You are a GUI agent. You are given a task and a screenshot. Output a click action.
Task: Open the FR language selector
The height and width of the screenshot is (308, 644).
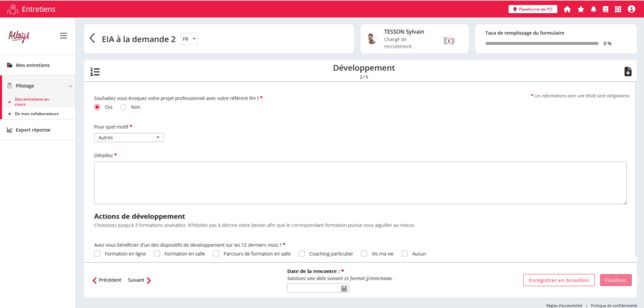(189, 39)
